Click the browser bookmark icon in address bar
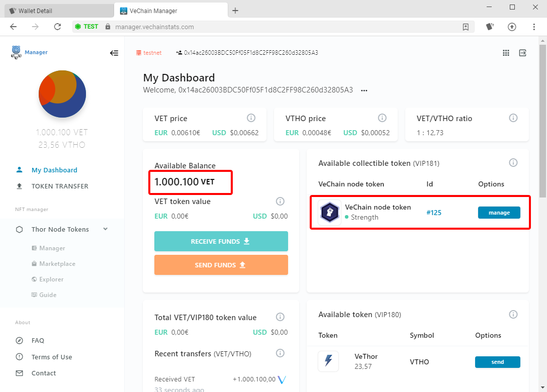The width and height of the screenshot is (547, 392). point(466,27)
